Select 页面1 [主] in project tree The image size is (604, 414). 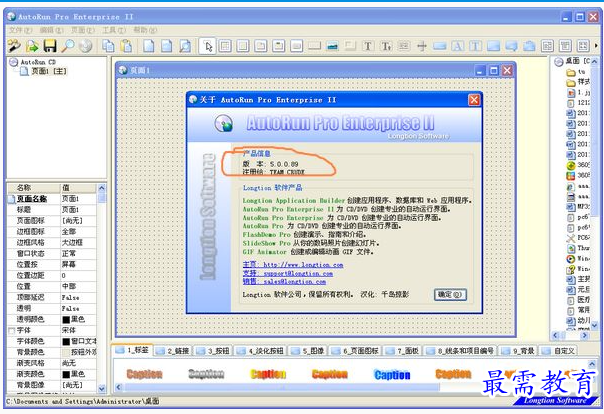tap(49, 71)
